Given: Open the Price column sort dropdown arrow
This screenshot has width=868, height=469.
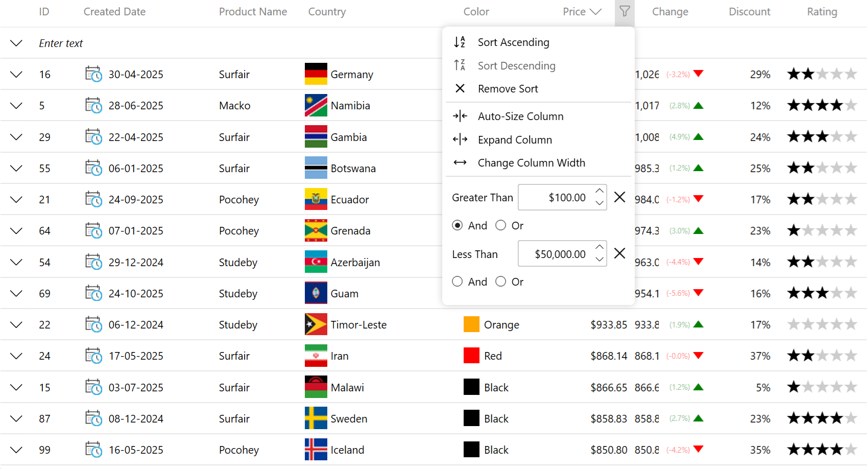Looking at the screenshot, I should click(x=595, y=12).
